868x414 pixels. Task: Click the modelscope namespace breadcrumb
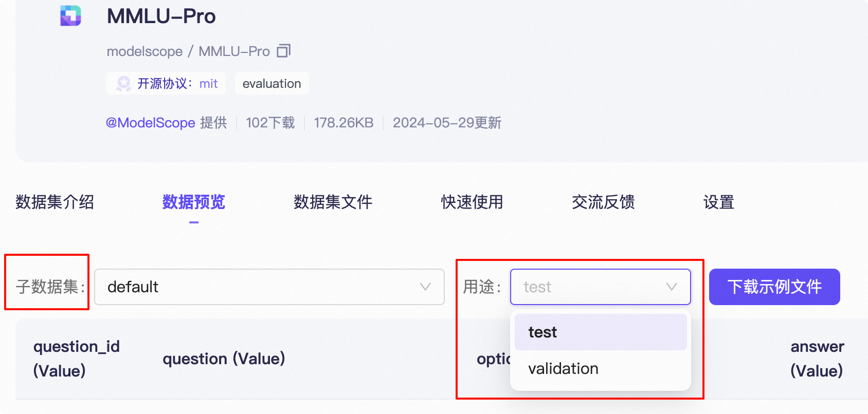coord(144,51)
